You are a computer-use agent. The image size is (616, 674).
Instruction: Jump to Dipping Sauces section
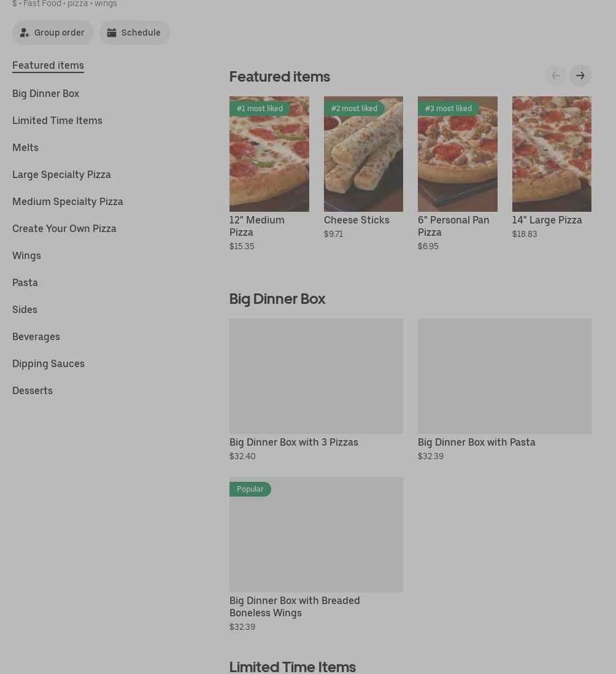[48, 363]
